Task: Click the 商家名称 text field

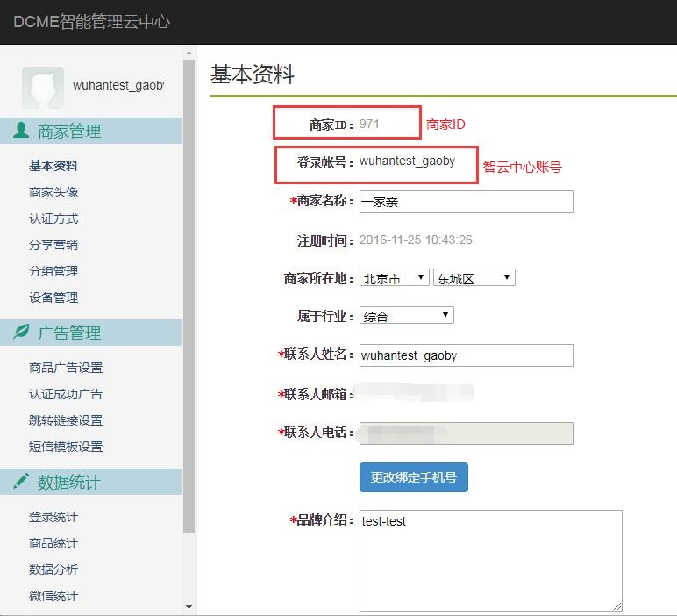Action: [x=466, y=202]
